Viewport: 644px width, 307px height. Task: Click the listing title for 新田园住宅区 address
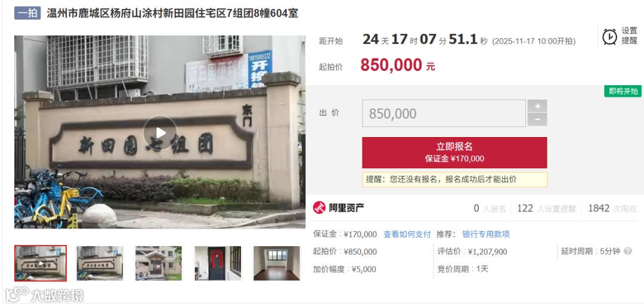(172, 13)
